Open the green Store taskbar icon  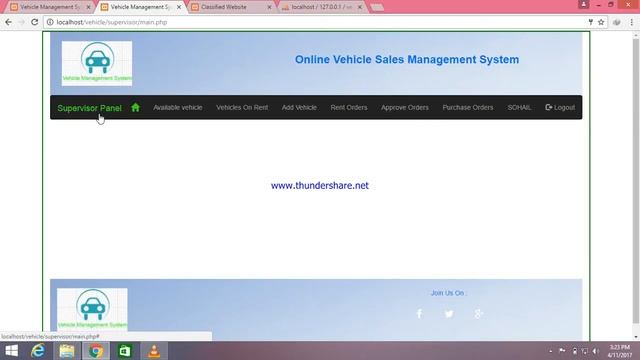(x=125, y=351)
